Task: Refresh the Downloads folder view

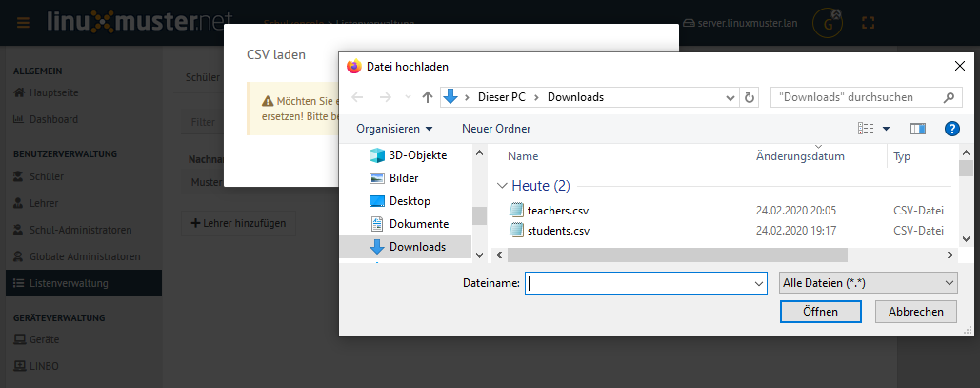Action: [x=749, y=97]
